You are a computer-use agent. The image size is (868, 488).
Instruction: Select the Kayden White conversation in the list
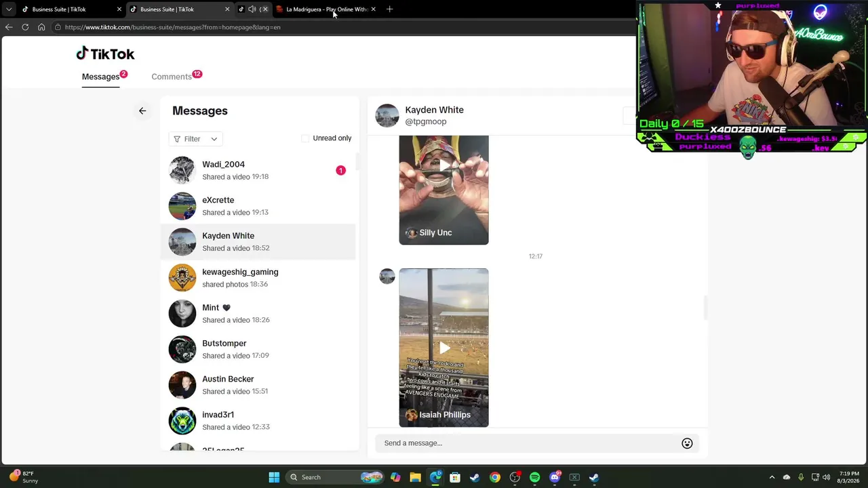coord(258,242)
